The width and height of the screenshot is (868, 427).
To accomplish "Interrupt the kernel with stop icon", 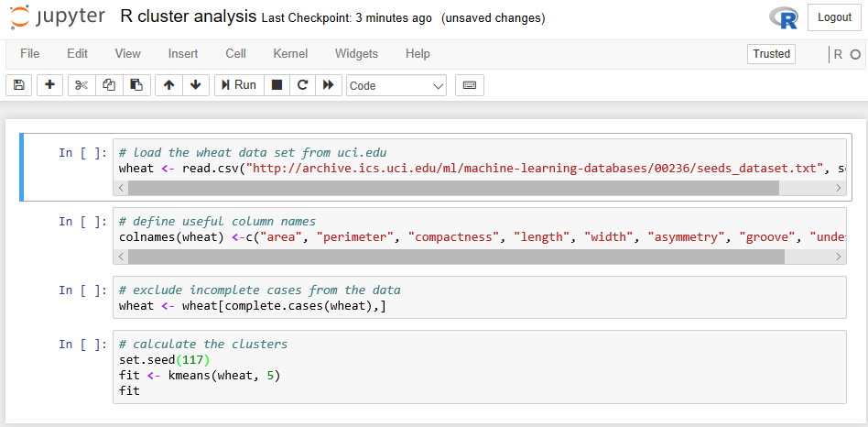I will (x=277, y=85).
